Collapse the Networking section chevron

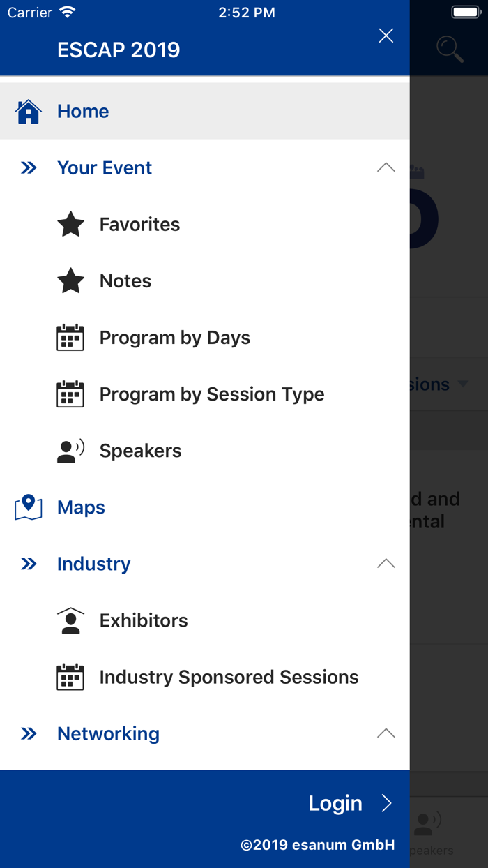tap(386, 733)
